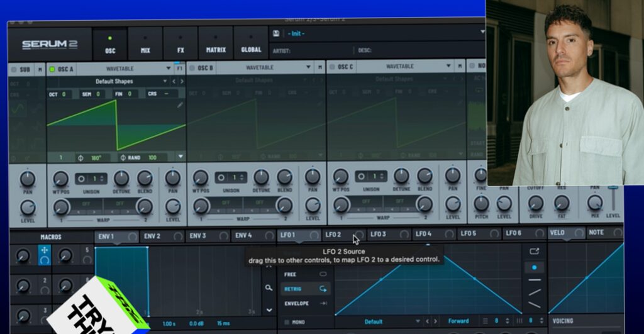Click the LFO 6 source drag icon
Screen dimensions: 644x334
click(x=540, y=233)
